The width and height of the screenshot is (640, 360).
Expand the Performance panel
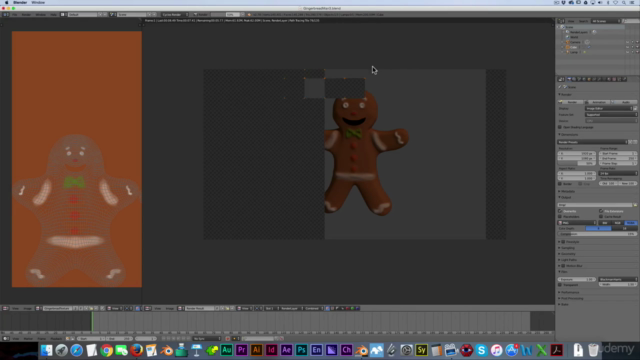(x=570, y=292)
